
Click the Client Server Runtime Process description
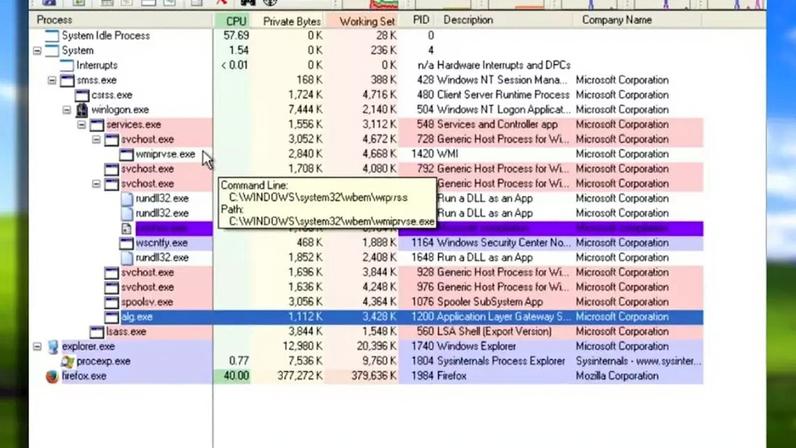point(503,95)
